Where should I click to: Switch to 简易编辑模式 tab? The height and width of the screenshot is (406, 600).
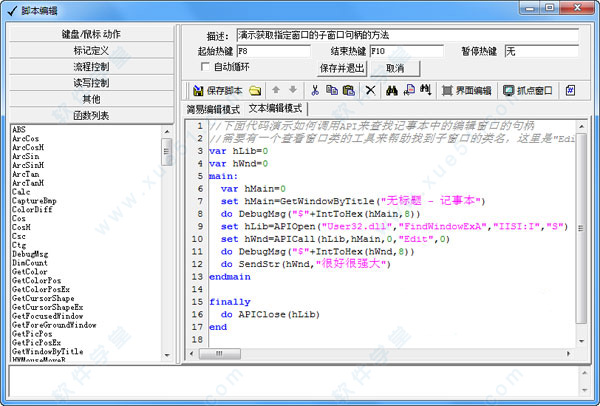tap(213, 108)
